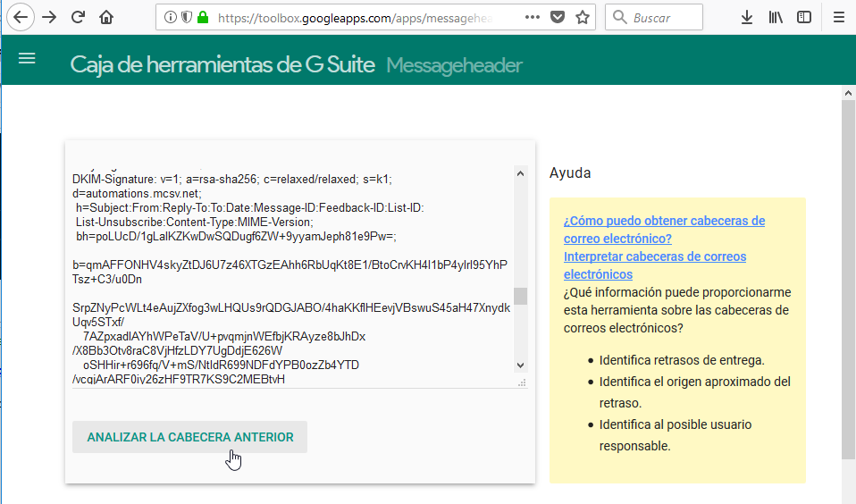Open the library bookmarks and history
The width and height of the screenshot is (856, 504).
coord(776,18)
